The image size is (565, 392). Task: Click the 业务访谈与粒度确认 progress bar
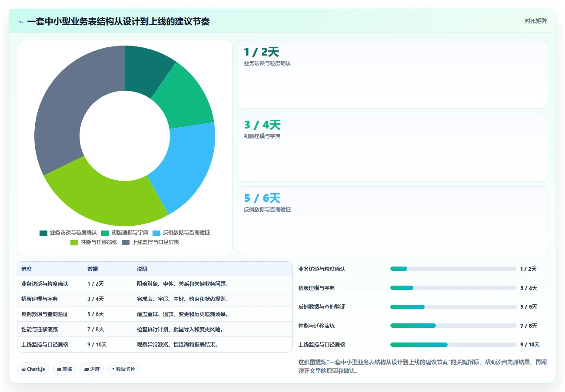[x=453, y=269]
